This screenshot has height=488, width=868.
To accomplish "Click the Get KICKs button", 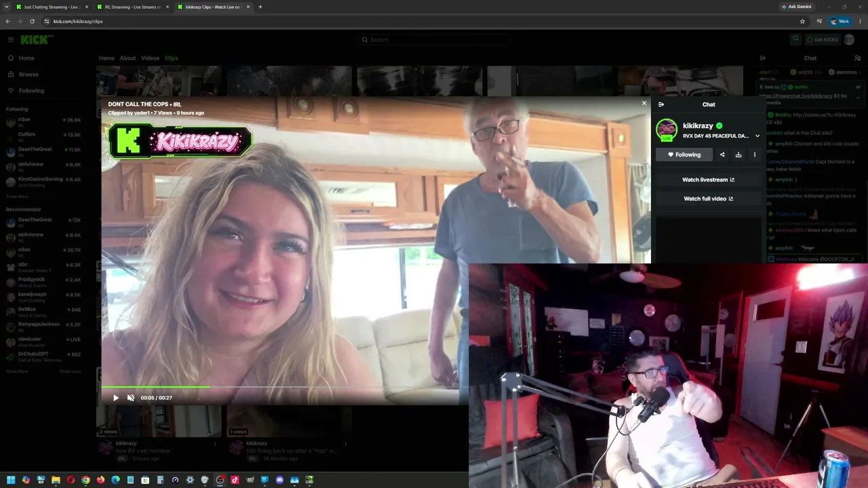I will tap(822, 40).
